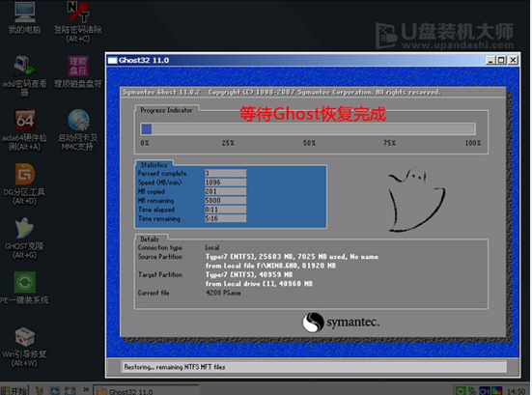Launch the DG分区工具 partition icon

(x=24, y=183)
